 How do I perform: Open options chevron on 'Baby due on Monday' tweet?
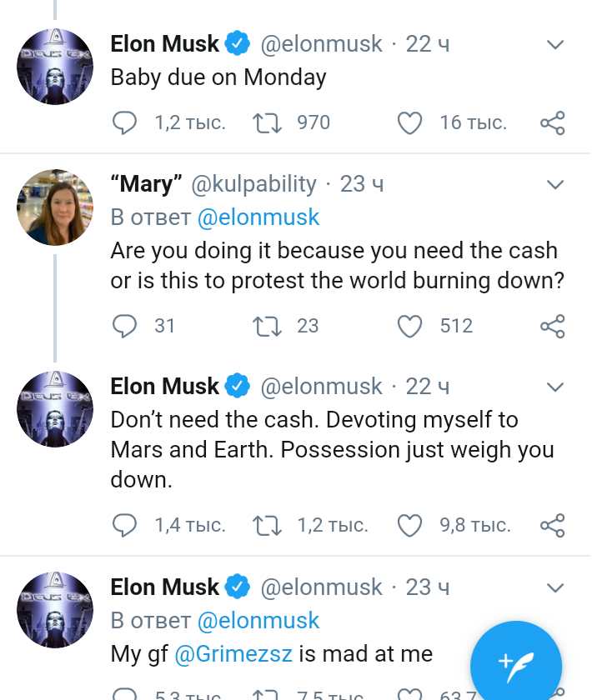[555, 44]
